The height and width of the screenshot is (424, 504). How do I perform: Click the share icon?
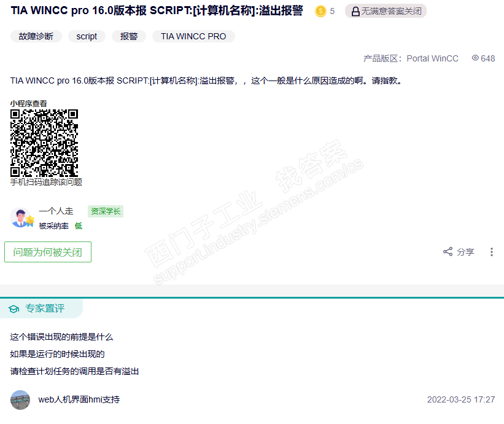(448, 251)
